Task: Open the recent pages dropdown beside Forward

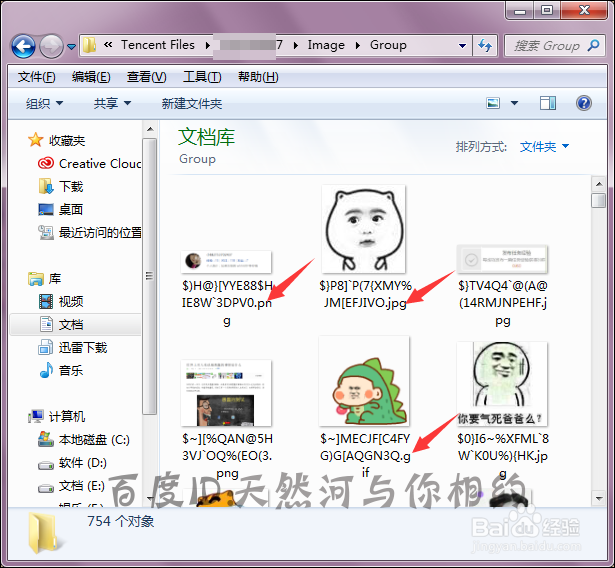Action: click(71, 47)
